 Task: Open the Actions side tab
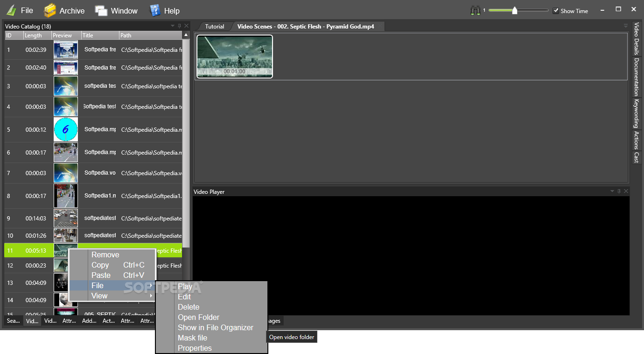tap(636, 140)
